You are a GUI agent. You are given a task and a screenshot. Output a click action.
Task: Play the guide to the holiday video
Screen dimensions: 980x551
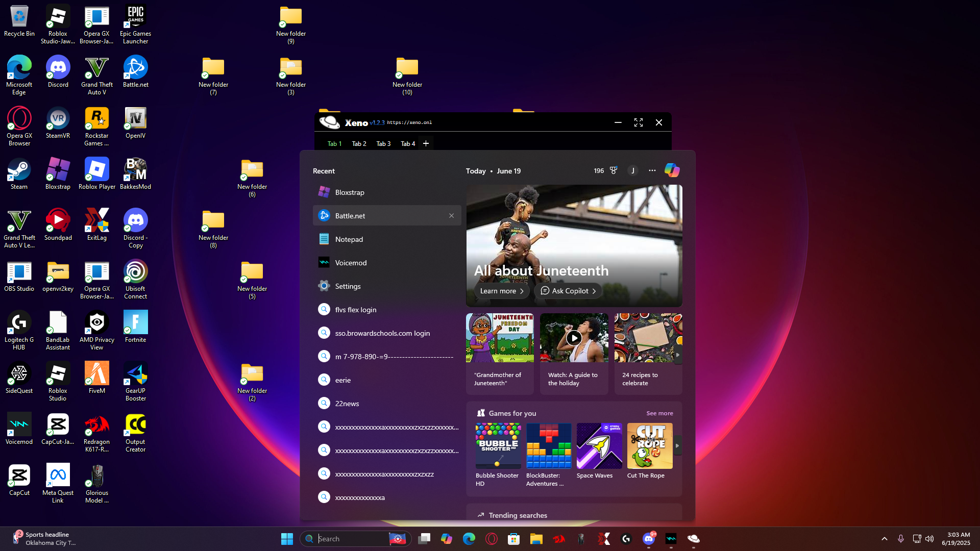[x=574, y=338]
